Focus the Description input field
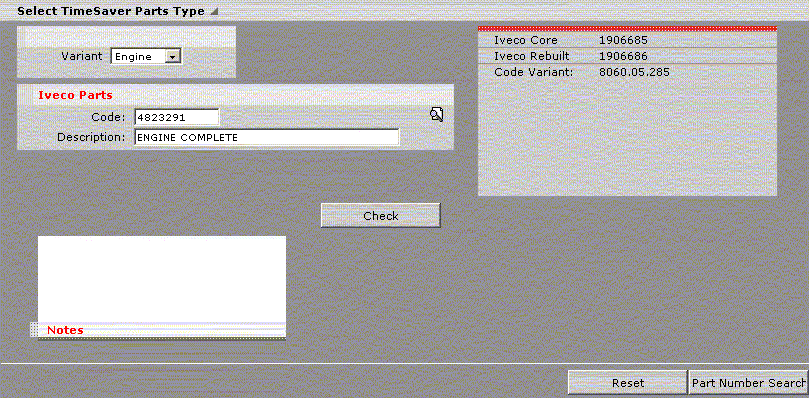The height and width of the screenshot is (398, 809). tap(266, 137)
